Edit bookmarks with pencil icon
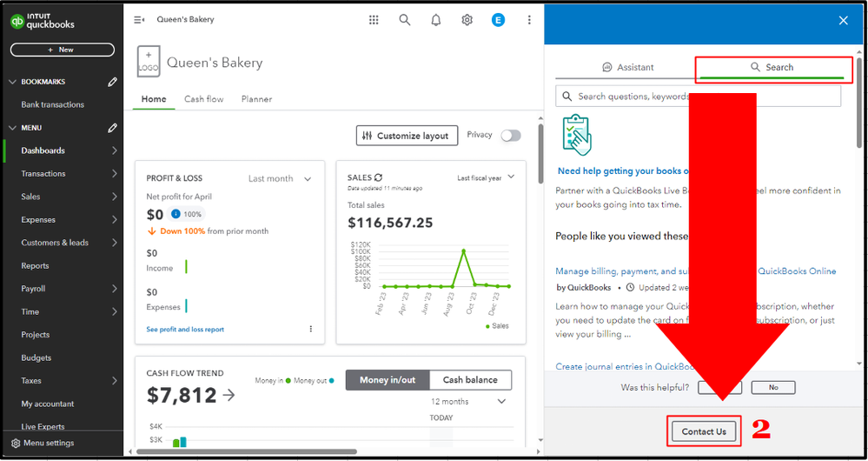The image size is (868, 461). click(x=112, y=82)
